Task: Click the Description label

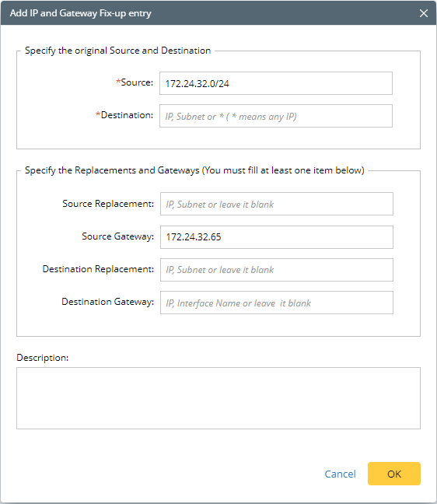Action: pos(43,358)
